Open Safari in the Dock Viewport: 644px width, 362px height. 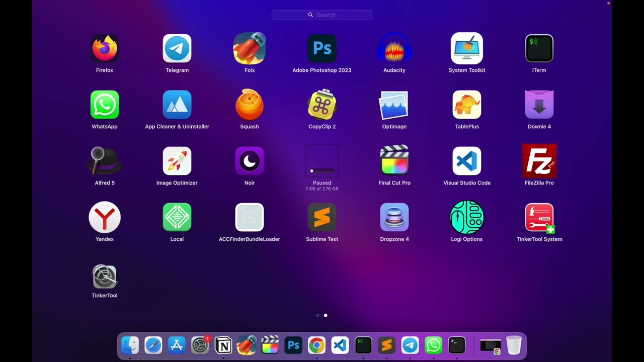[x=153, y=345]
